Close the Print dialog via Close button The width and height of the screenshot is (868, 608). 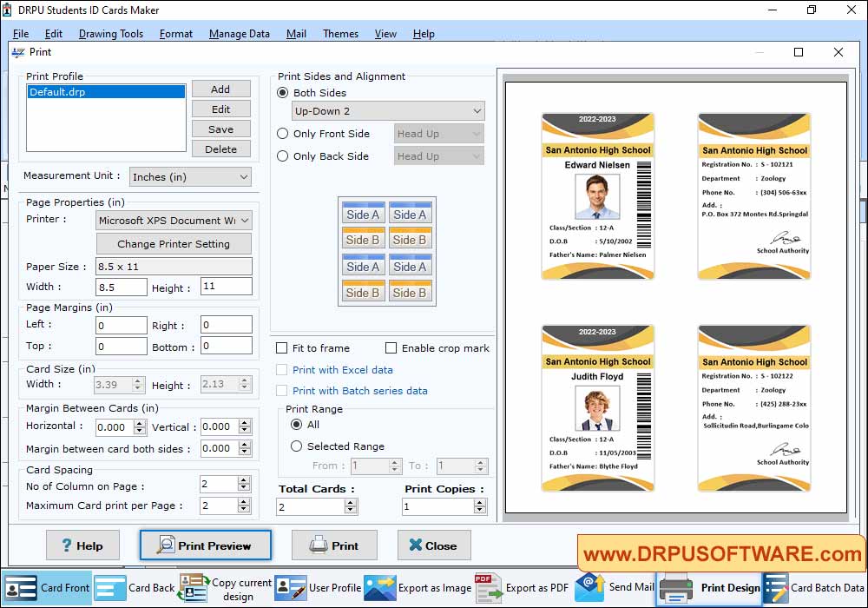click(x=434, y=545)
